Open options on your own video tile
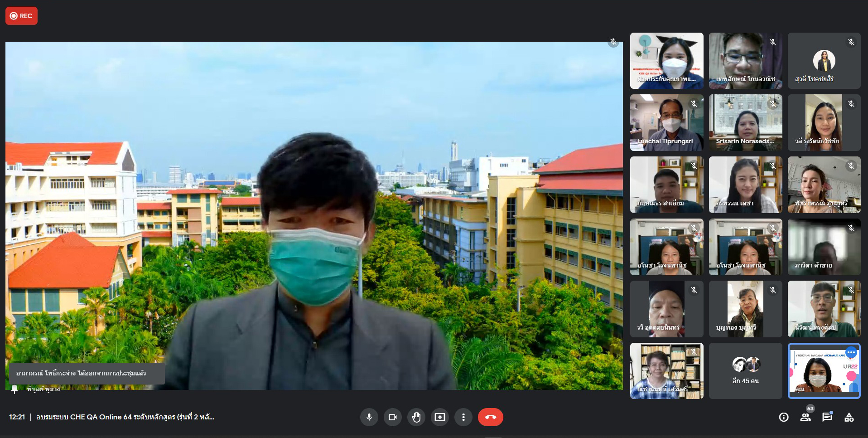Viewport: 868px width, 438px height. click(x=851, y=352)
